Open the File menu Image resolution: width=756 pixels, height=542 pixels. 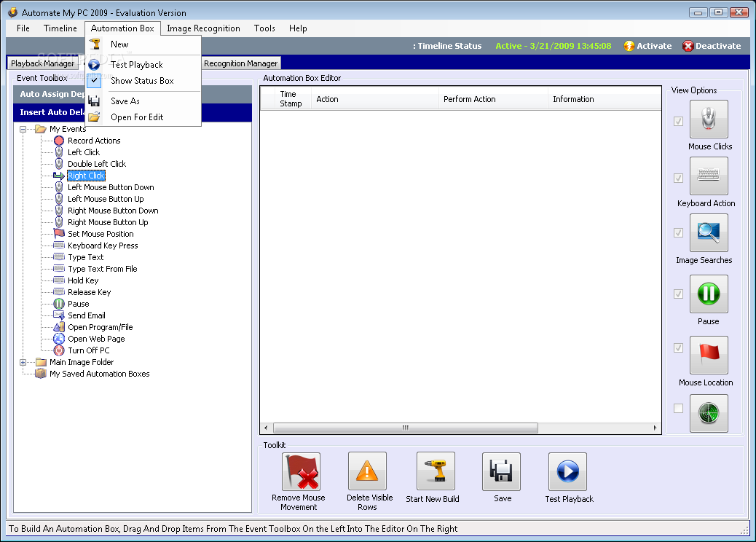[23, 28]
